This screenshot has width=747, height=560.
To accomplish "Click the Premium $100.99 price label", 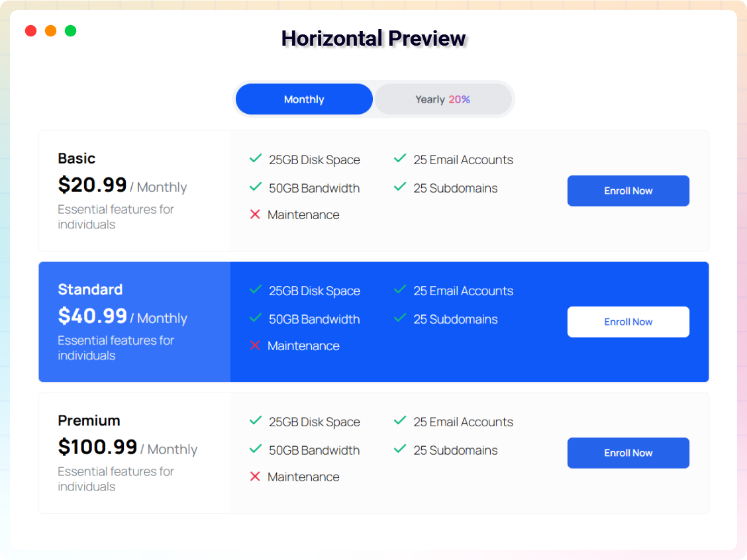I will point(98,447).
